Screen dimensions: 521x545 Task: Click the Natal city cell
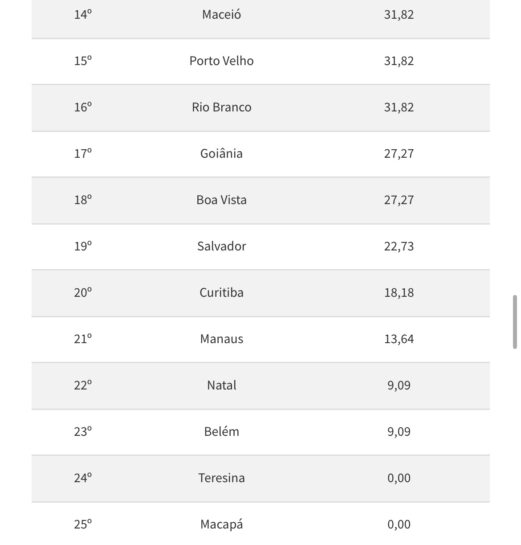click(221, 385)
